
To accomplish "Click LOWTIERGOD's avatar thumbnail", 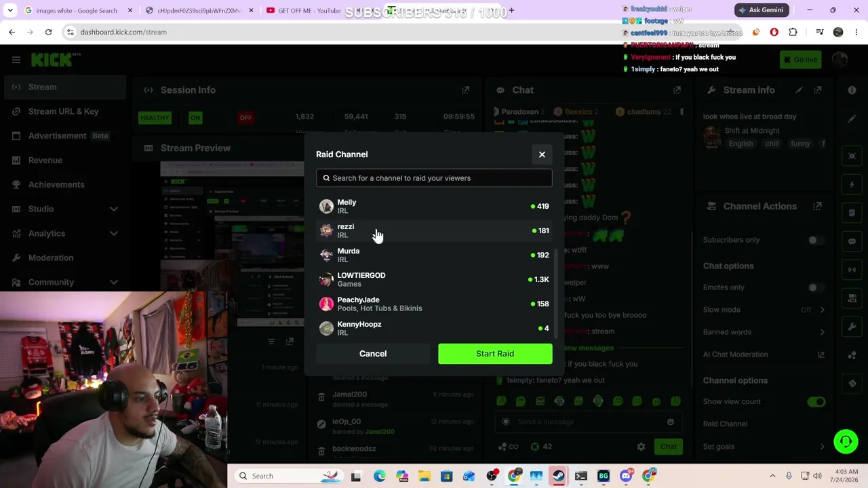I will coord(326,279).
